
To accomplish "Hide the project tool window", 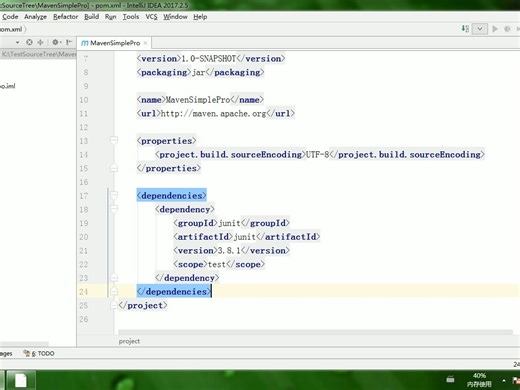I will [x=69, y=42].
